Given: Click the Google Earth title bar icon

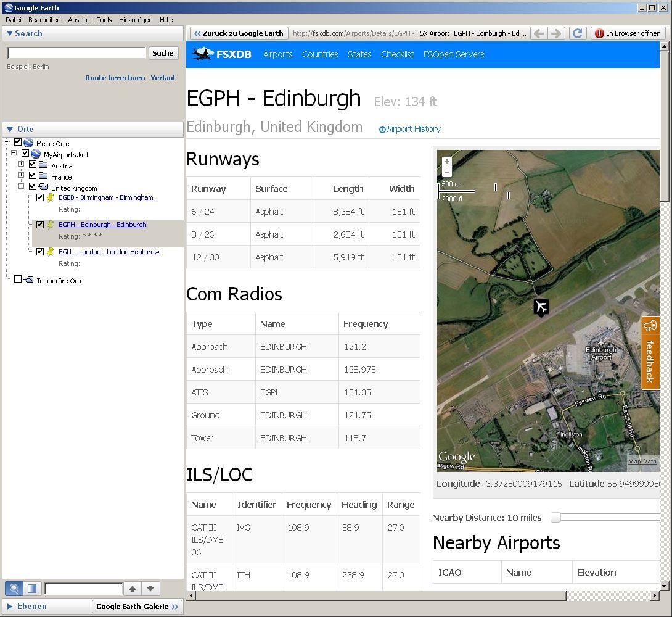Looking at the screenshot, I should [8, 8].
